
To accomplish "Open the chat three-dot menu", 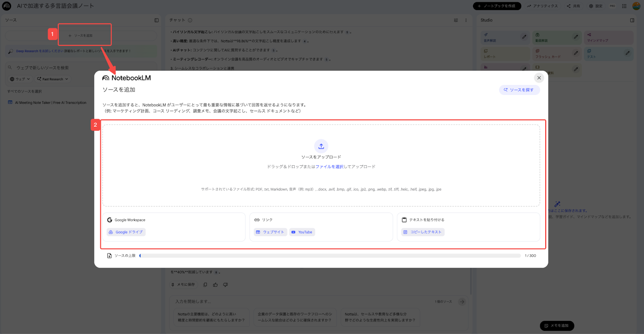I will click(466, 20).
